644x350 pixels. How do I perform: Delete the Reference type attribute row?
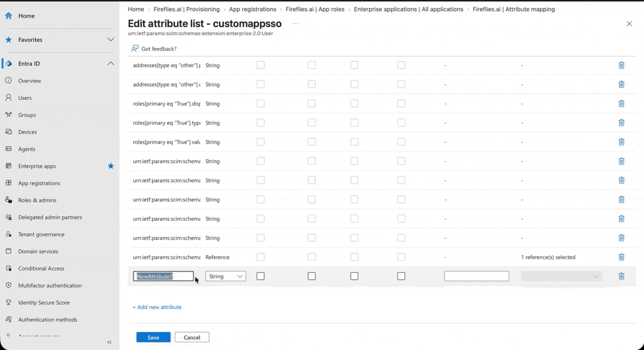[x=621, y=257]
